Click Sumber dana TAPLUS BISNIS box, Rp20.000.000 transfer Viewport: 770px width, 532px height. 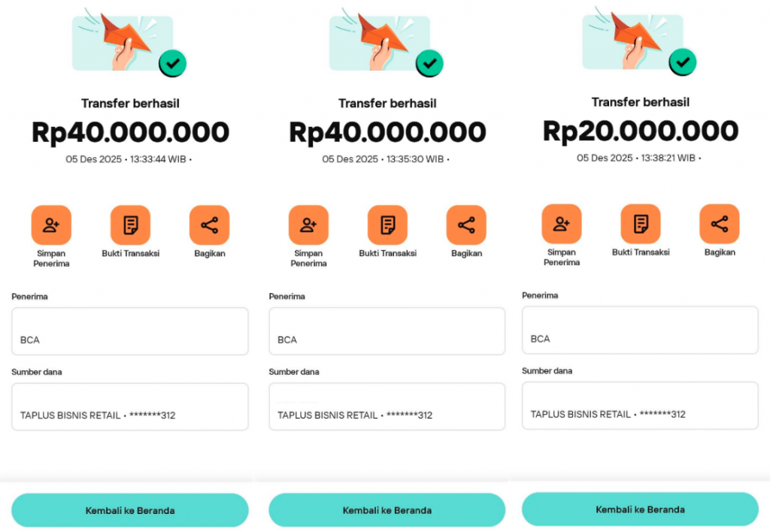[640, 405]
